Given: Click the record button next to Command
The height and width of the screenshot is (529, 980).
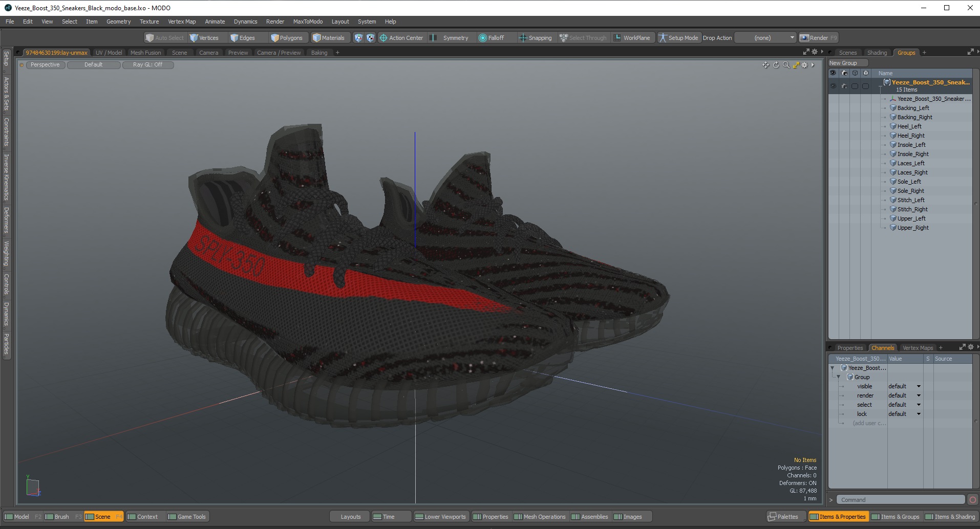Looking at the screenshot, I should tap(973, 500).
